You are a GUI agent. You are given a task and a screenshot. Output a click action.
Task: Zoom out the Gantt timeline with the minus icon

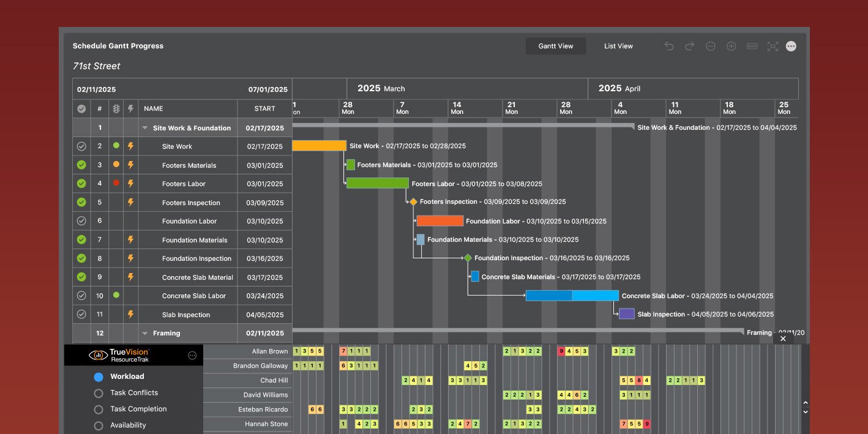point(710,46)
